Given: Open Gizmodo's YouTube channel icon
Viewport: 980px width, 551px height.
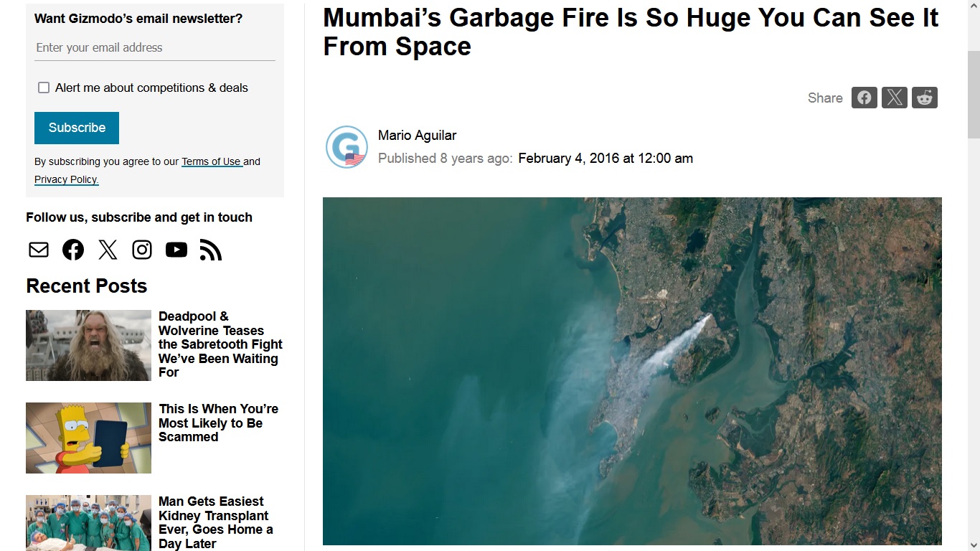Looking at the screenshot, I should (x=176, y=250).
